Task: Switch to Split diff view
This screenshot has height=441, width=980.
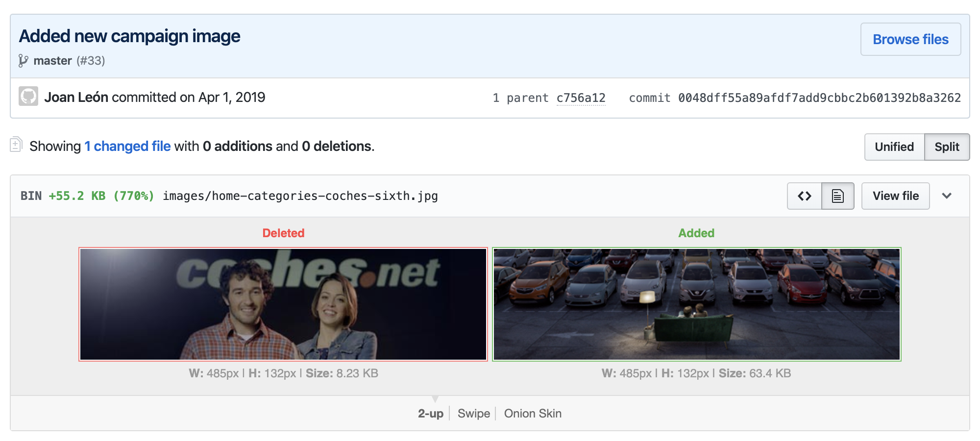Action: point(947,147)
